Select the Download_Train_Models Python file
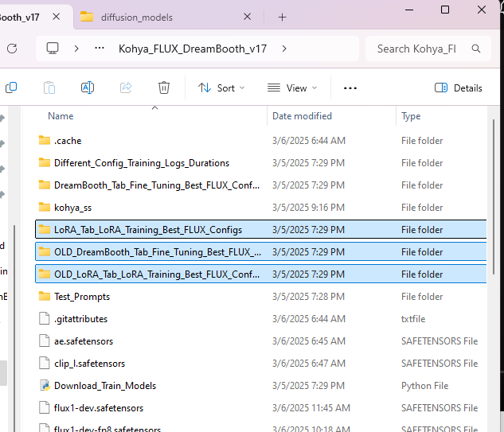The image size is (504, 432). pyautogui.click(x=261, y=385)
